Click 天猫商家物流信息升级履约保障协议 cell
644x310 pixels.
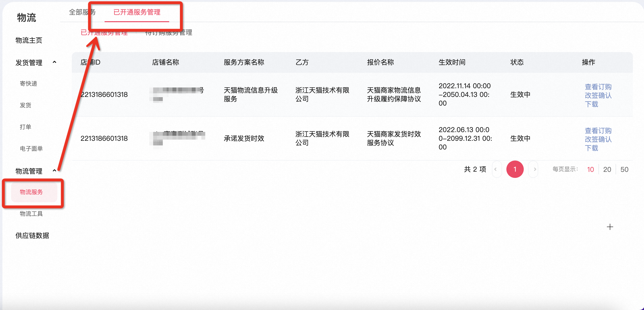click(x=394, y=94)
